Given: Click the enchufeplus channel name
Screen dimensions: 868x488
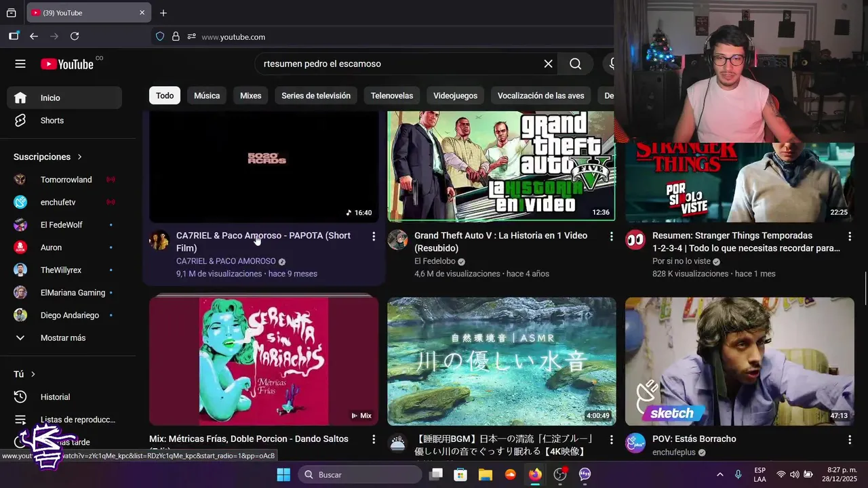Looking at the screenshot, I should point(674,452).
